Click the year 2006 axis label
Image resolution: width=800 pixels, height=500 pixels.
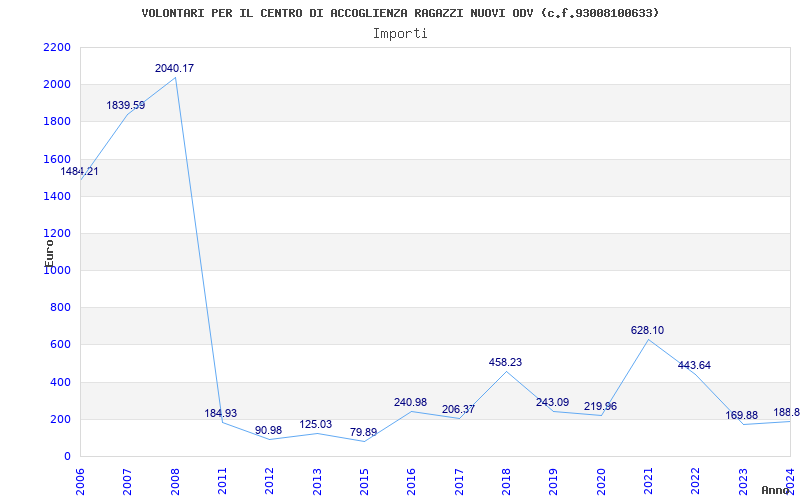pyautogui.click(x=80, y=482)
